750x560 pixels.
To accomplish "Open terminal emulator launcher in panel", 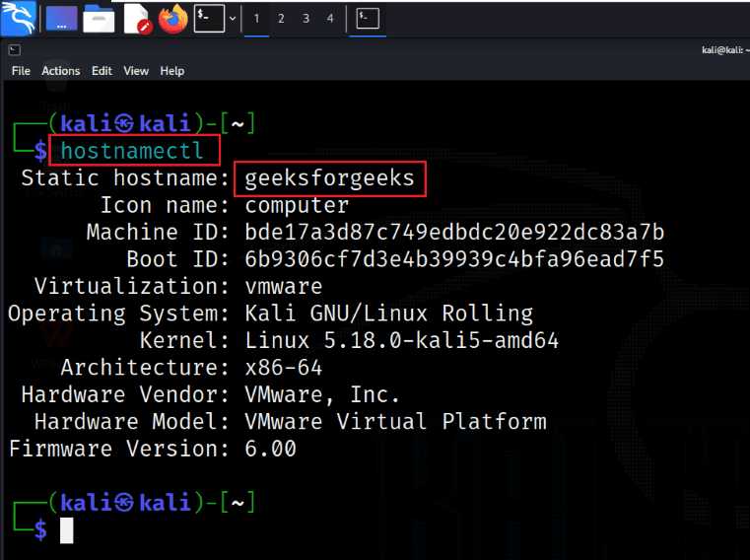I will point(208,18).
